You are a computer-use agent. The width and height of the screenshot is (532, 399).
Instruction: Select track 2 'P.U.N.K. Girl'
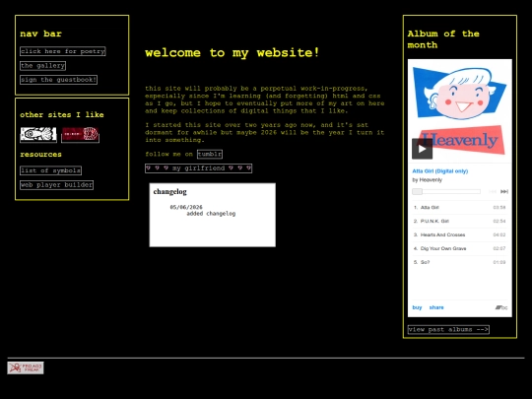click(x=460, y=221)
